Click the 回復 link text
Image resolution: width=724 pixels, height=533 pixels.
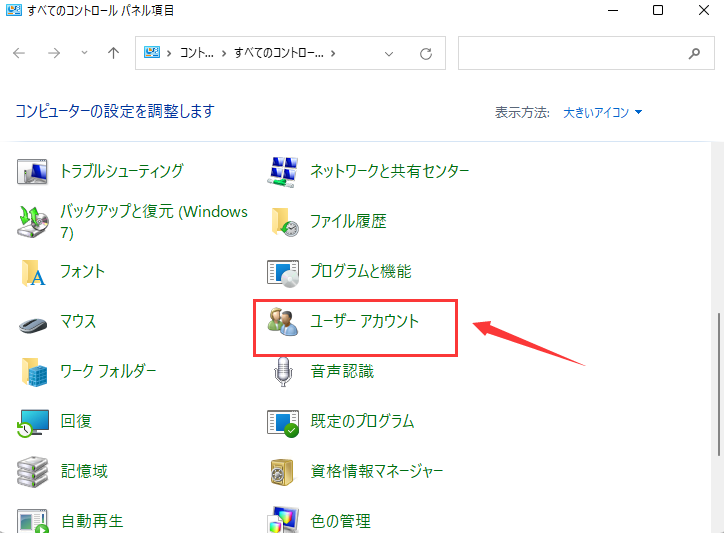76,421
